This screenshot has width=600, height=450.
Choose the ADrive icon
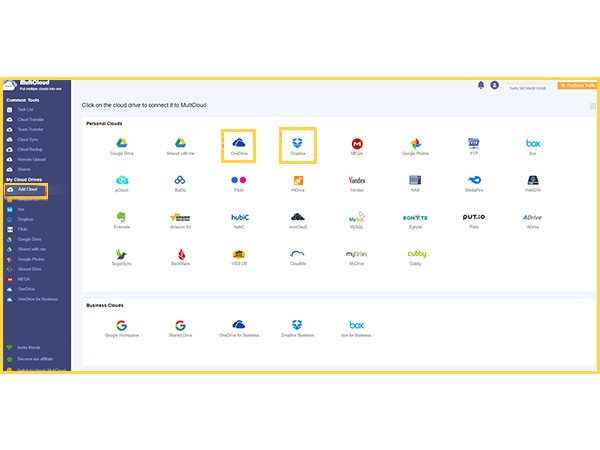[533, 220]
